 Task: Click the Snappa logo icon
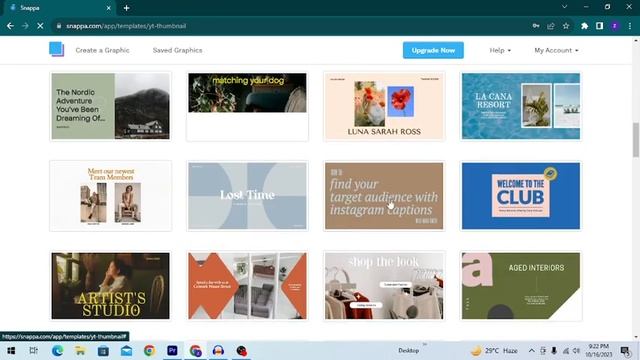tap(56, 49)
